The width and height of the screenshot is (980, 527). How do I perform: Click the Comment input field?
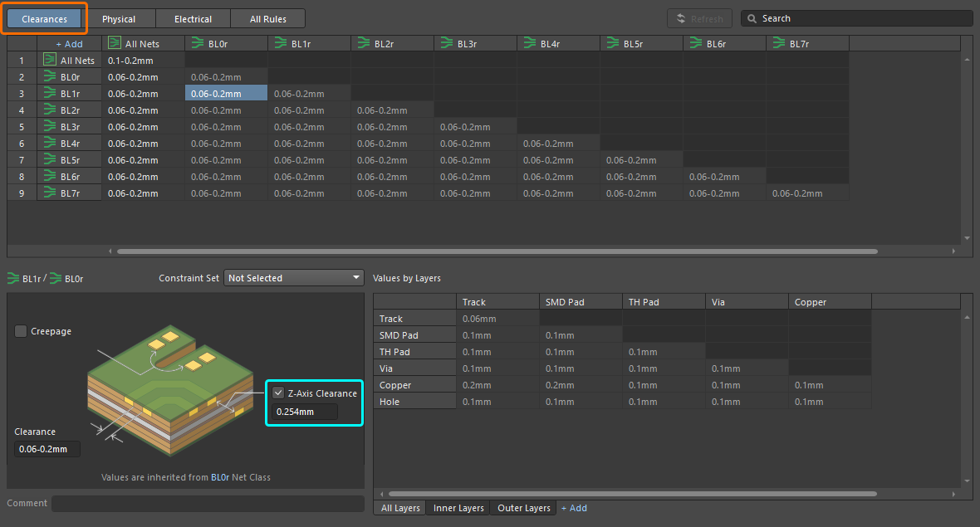(x=208, y=504)
